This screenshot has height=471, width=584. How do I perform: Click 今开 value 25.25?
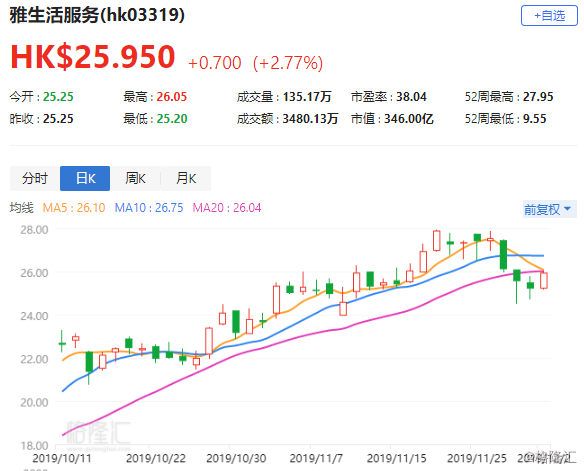point(58,97)
